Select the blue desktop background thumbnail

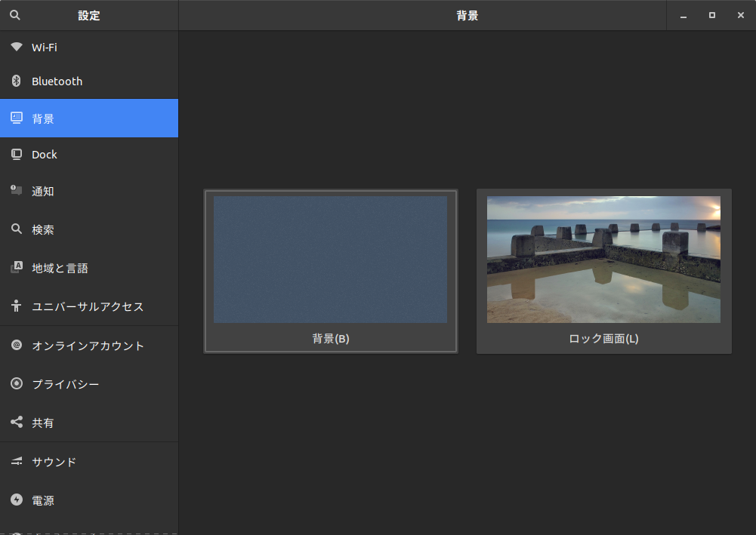point(330,259)
